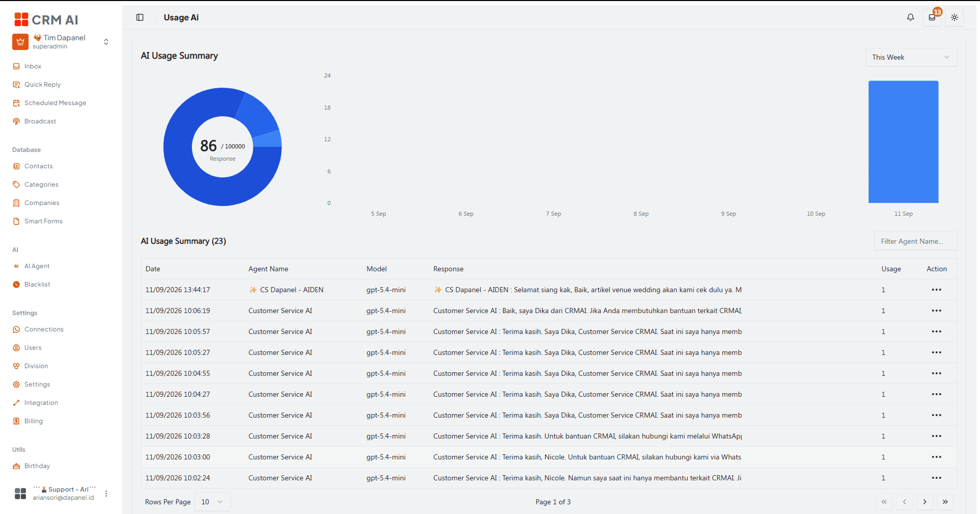Image resolution: width=980 pixels, height=514 pixels.
Task: Click the AI Agent icon
Action: coord(16,266)
